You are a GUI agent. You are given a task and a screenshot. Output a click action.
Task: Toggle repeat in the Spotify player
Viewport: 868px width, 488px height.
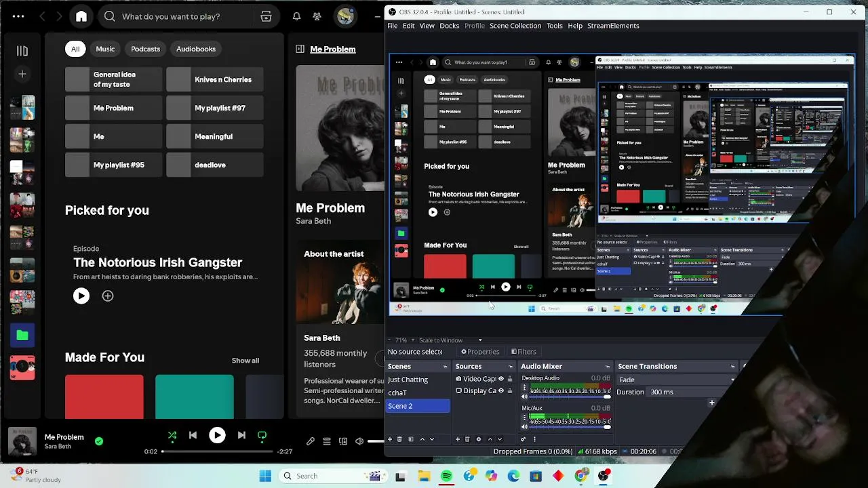[x=262, y=436]
